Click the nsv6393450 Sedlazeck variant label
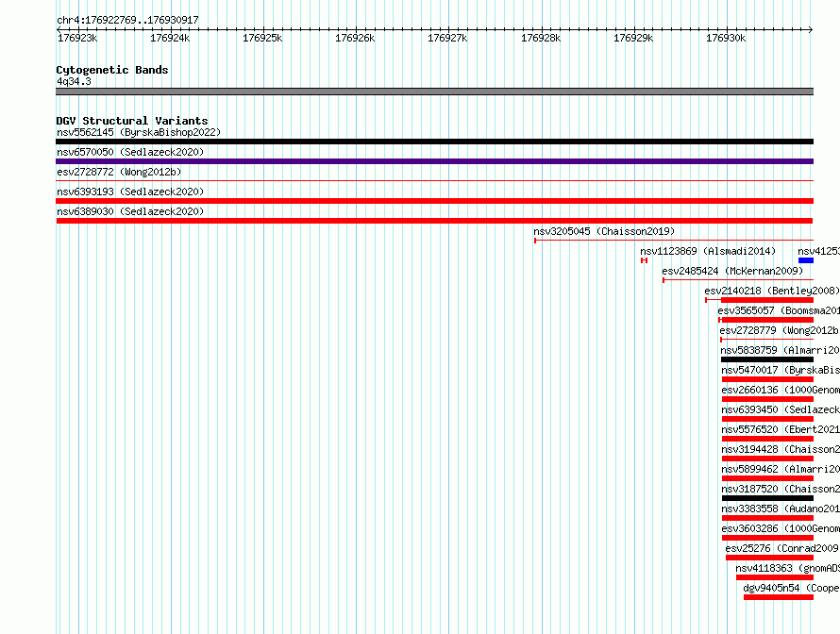The image size is (840, 634). (781, 409)
